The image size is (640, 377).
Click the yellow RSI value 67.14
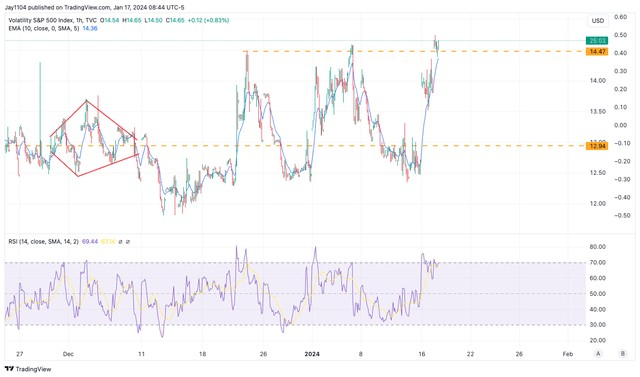coord(108,242)
